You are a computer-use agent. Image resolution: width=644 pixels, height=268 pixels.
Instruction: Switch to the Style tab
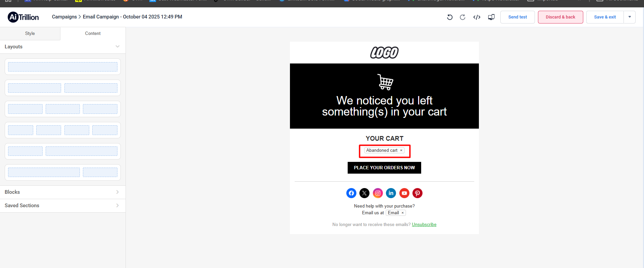[x=30, y=34]
